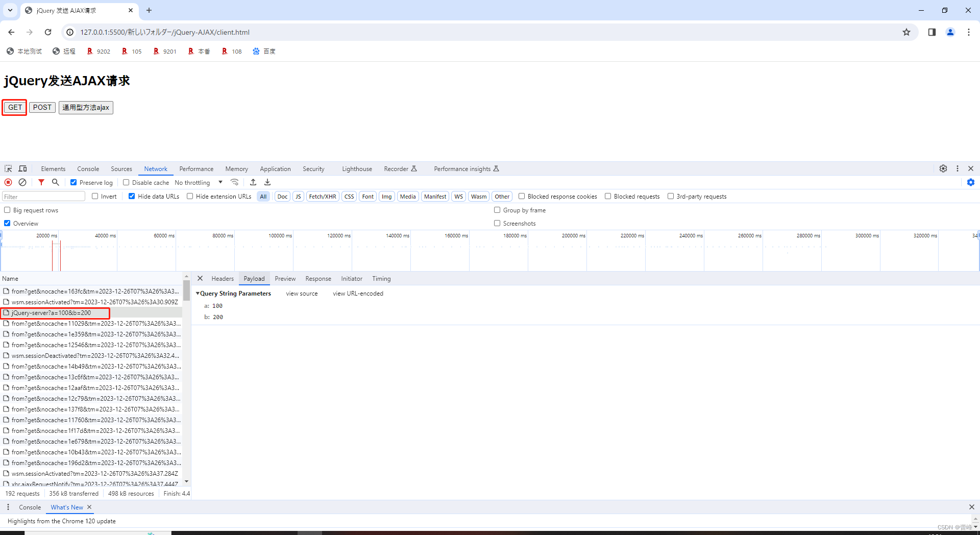Open the Sources tab
The image size is (980, 535).
coord(121,169)
